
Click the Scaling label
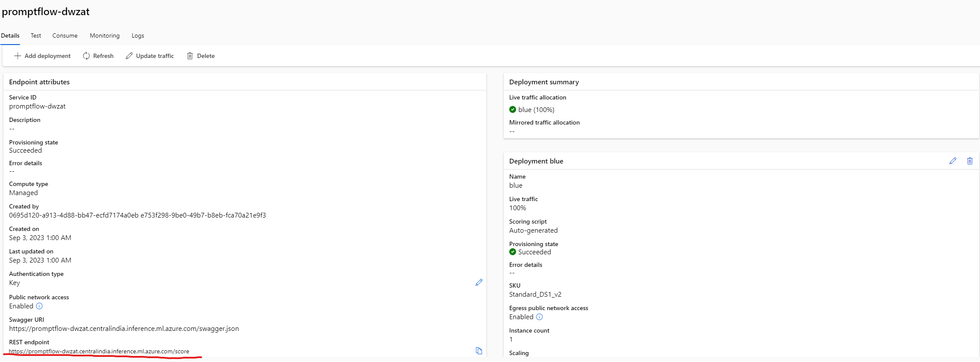pyautogui.click(x=519, y=353)
